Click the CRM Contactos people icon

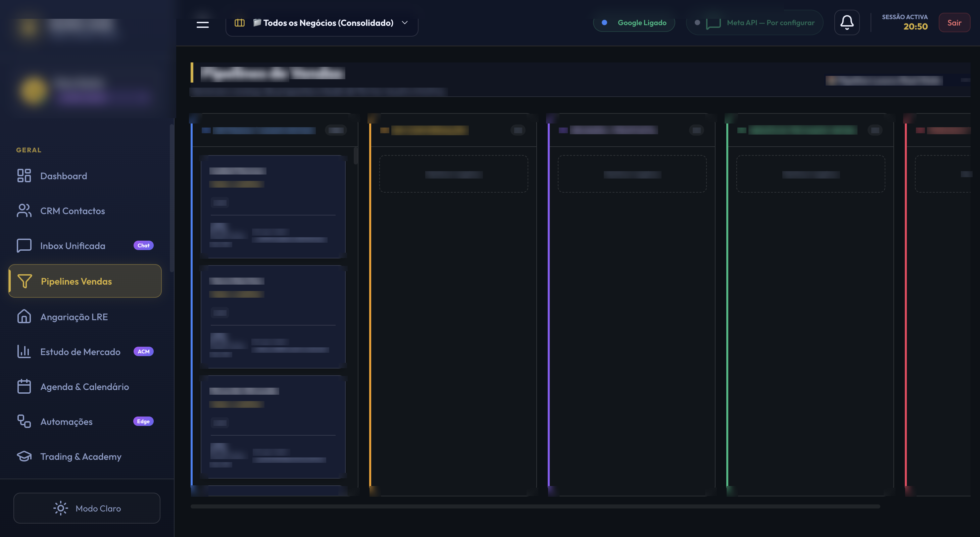pyautogui.click(x=24, y=211)
